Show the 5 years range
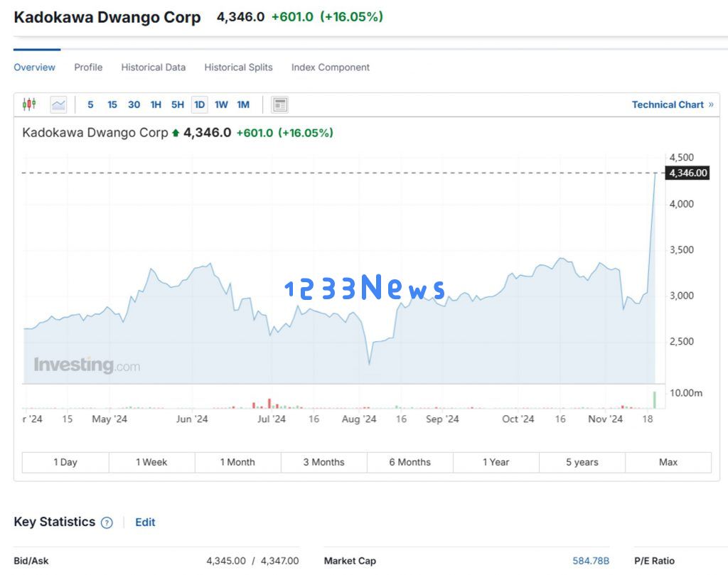The width and height of the screenshot is (728, 575). (x=582, y=462)
